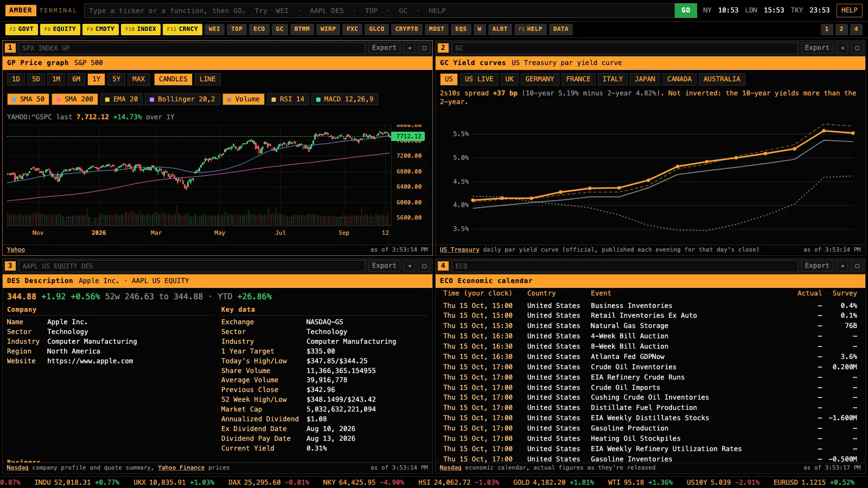Export the yield curves panel 2
Image resolution: width=868 pixels, height=488 pixels.
817,48
